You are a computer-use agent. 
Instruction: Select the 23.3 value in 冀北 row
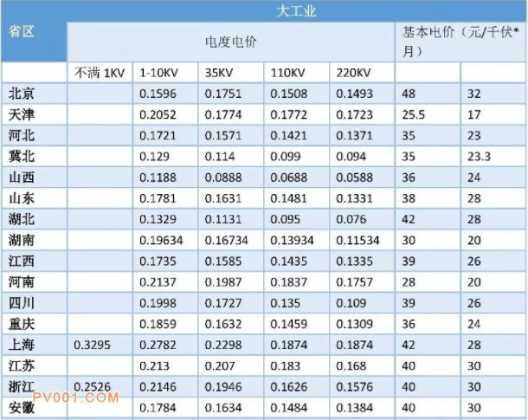[x=479, y=156]
